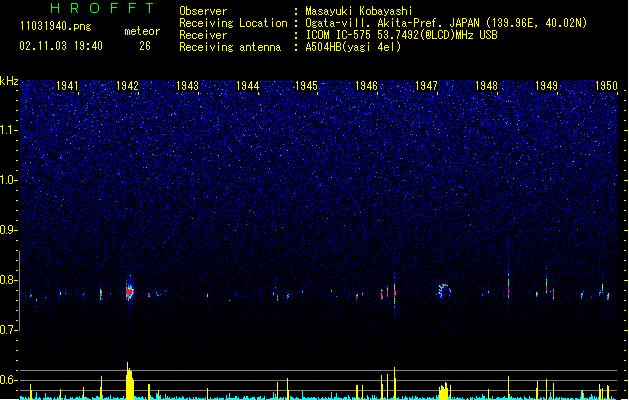629x400 pixels.
Task: Click the tallest yellow intensity bar near 1942
Action: [129, 381]
